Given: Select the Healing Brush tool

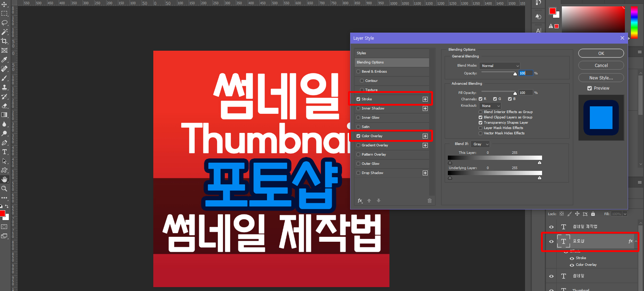Looking at the screenshot, I should (4, 69).
